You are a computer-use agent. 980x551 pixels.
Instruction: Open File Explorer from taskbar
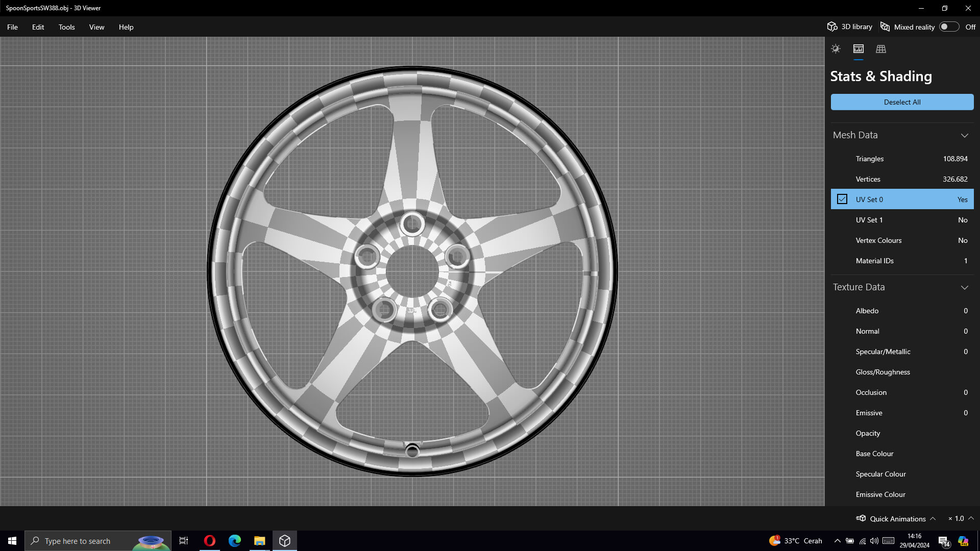(x=259, y=541)
